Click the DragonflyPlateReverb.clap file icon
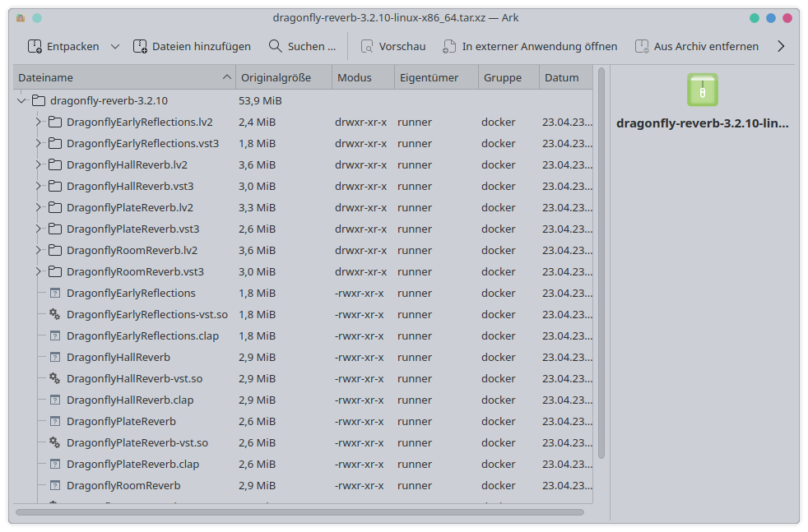808x532 pixels. coord(55,464)
